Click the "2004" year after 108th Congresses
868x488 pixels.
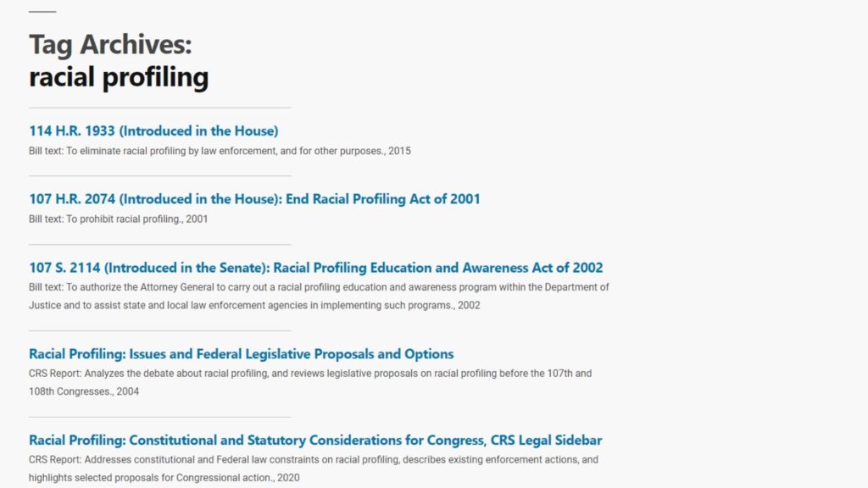[128, 391]
